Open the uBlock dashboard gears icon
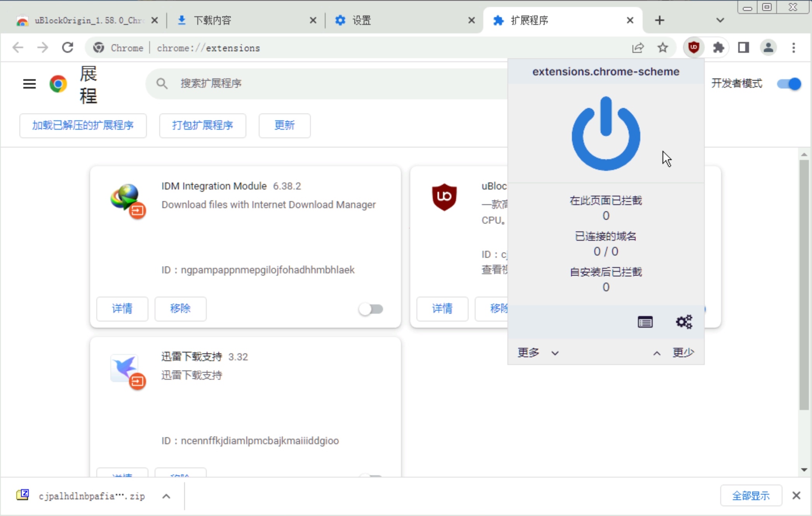 684,322
